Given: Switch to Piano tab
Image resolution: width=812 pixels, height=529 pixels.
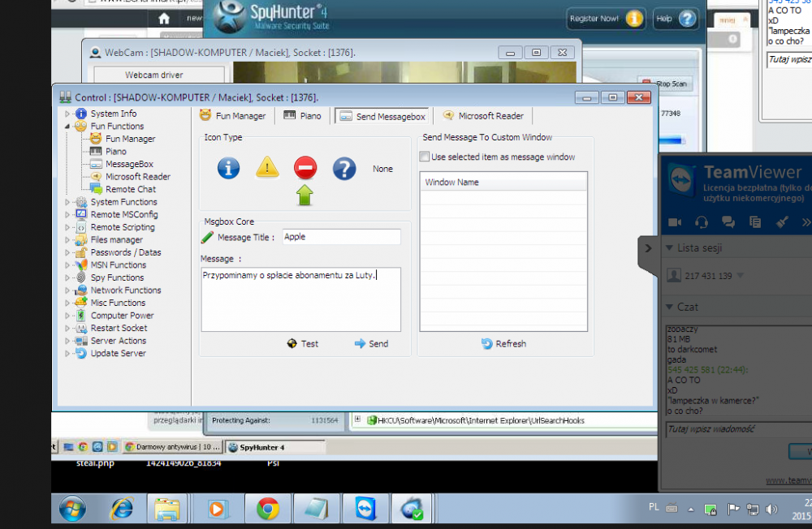Looking at the screenshot, I should (x=302, y=116).
